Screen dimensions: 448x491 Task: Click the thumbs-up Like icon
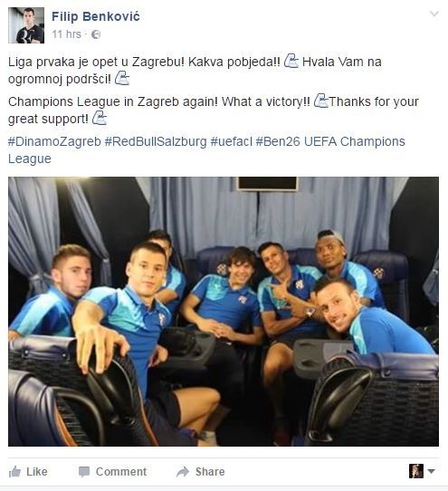(14, 472)
